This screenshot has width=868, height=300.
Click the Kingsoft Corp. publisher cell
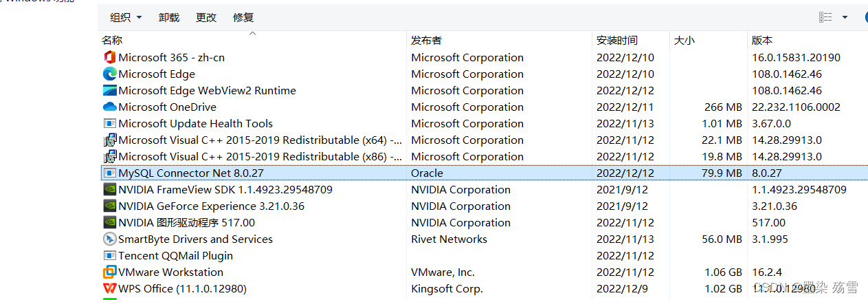447,288
